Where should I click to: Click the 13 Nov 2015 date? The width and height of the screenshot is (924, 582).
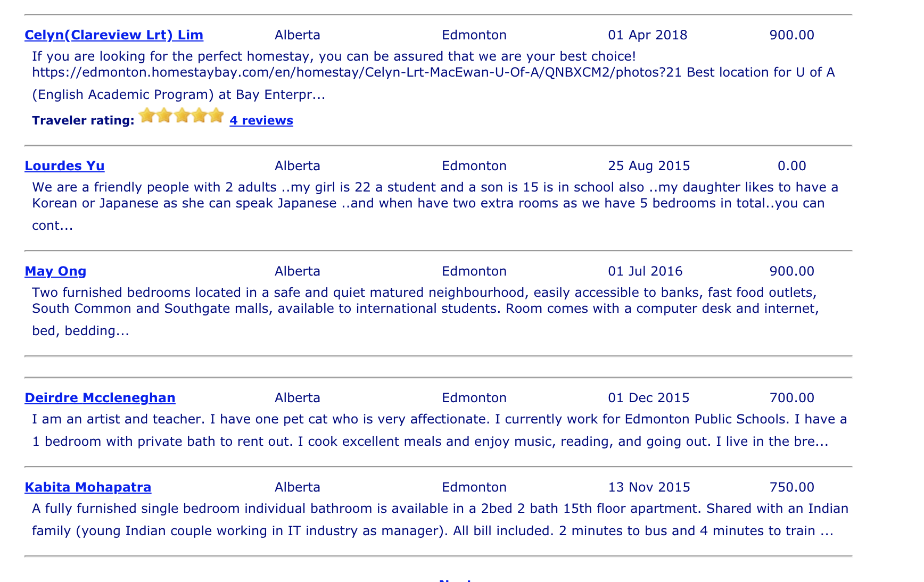pyautogui.click(x=649, y=487)
